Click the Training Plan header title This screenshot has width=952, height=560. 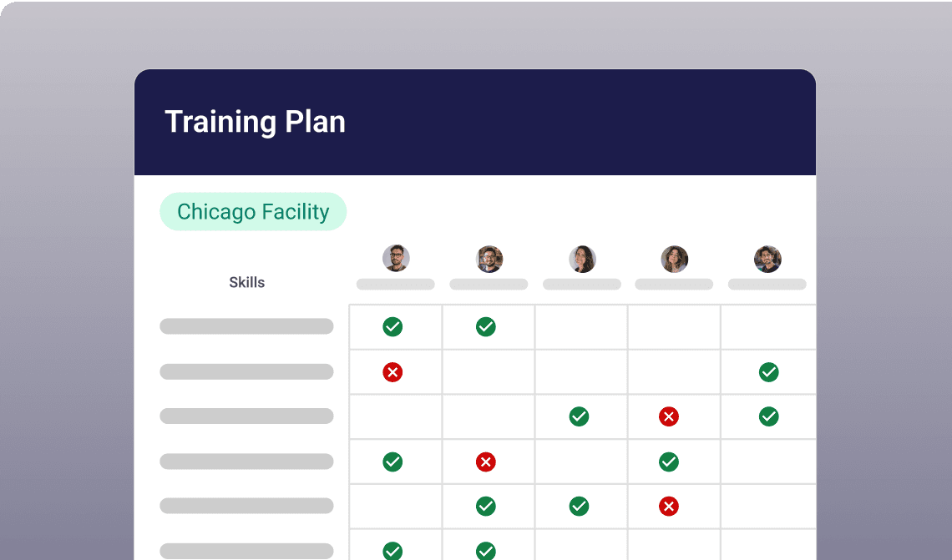(x=256, y=122)
